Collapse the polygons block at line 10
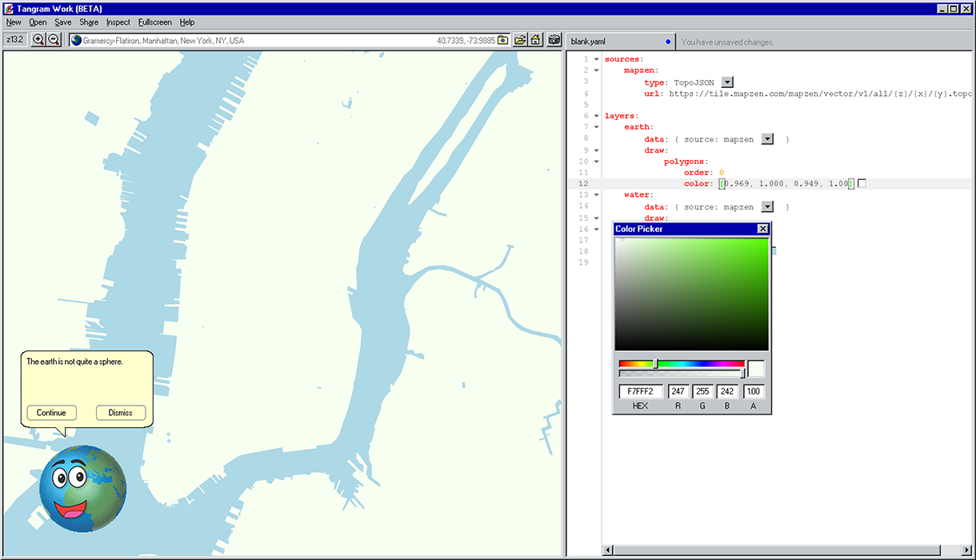Viewport: 976px width, 560px height. (x=596, y=162)
